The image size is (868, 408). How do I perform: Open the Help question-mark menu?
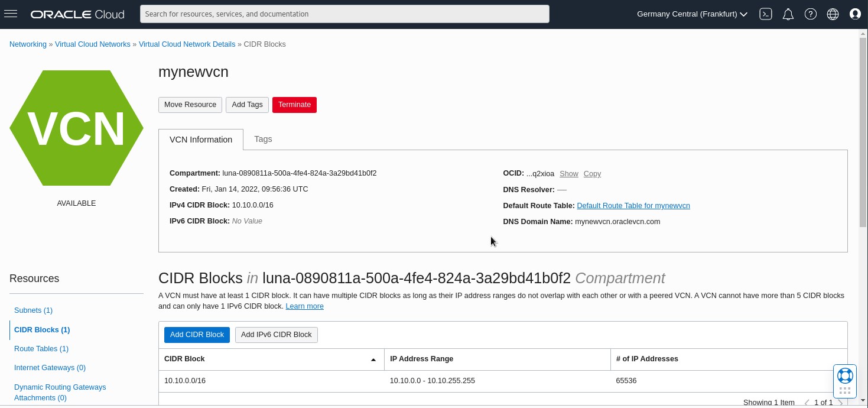pos(810,14)
